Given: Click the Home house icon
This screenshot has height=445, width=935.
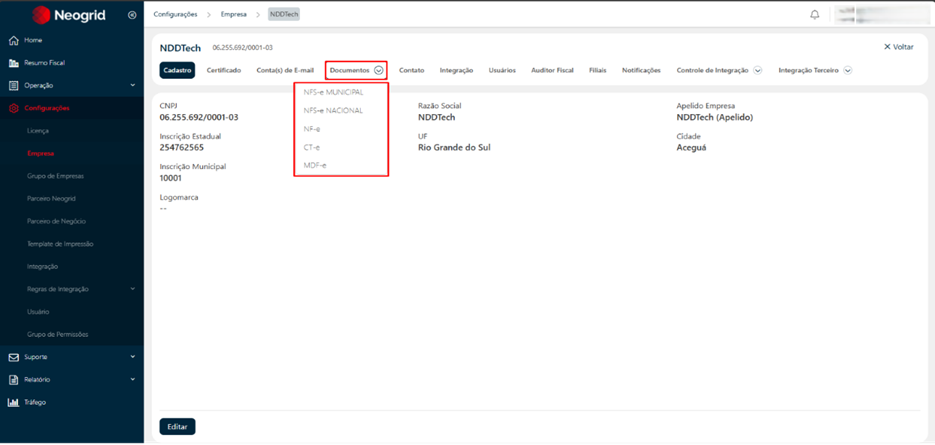Looking at the screenshot, I should click(14, 40).
